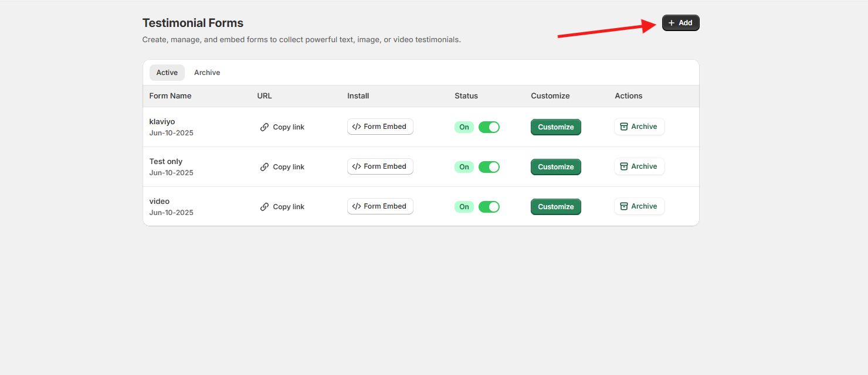The image size is (868, 375).
Task: Click the link icon for video form
Action: tap(265, 207)
